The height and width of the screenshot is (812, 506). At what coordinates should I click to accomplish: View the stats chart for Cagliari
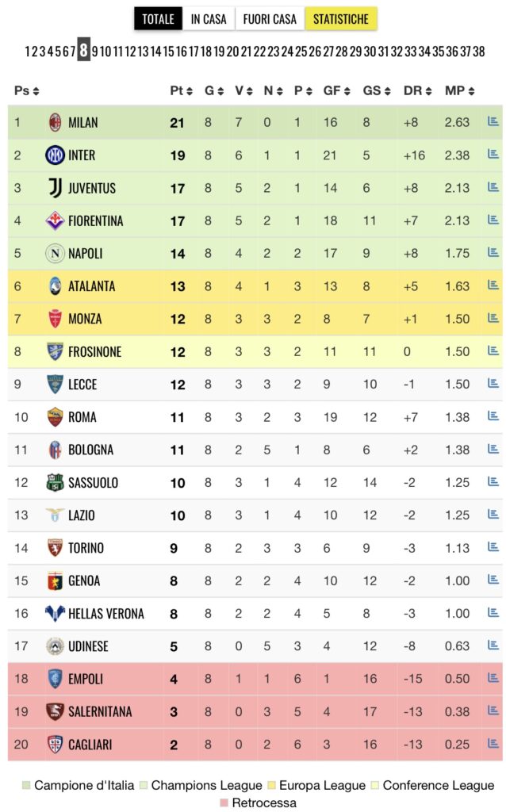[493, 744]
